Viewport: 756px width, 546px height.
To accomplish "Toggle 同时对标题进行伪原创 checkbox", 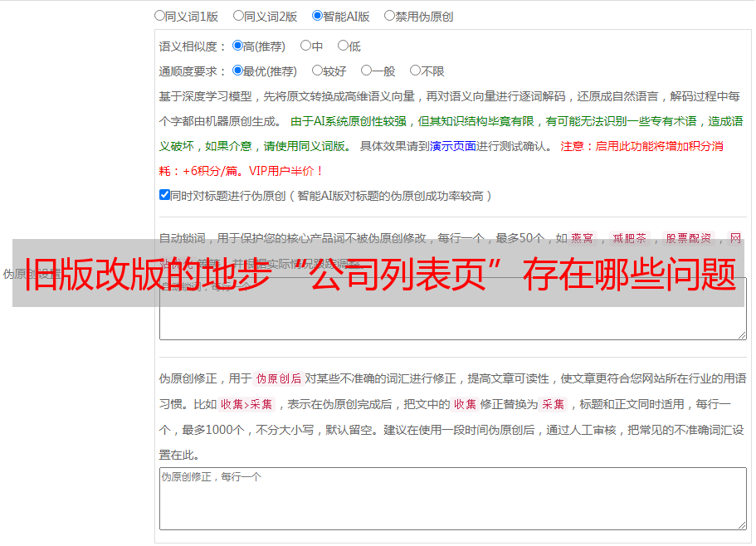I will coord(164,195).
